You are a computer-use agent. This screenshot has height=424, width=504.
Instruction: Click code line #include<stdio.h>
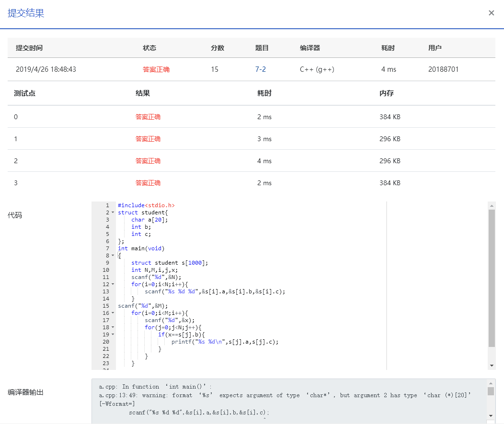tap(146, 205)
